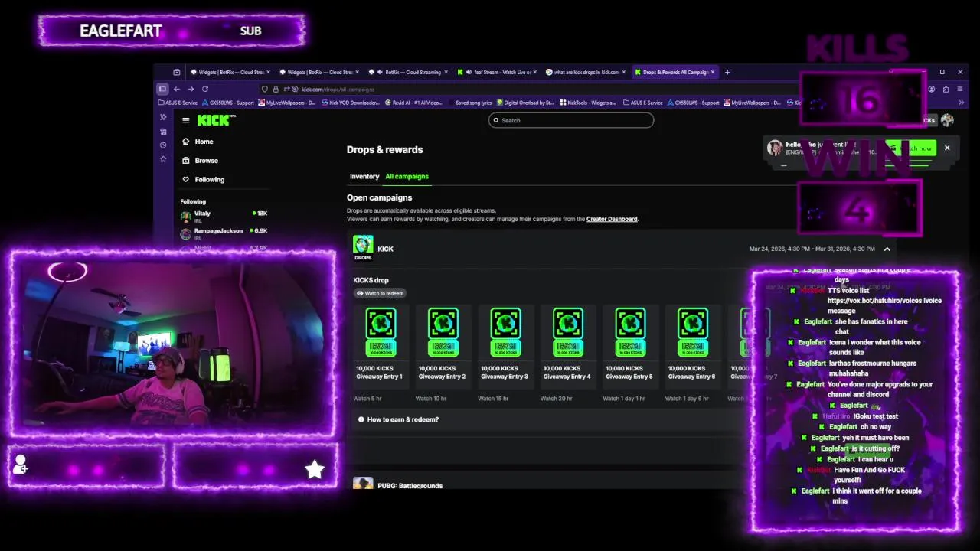The height and width of the screenshot is (551, 980).
Task: Open first ASUS E-Service bookmark
Action: tap(178, 103)
